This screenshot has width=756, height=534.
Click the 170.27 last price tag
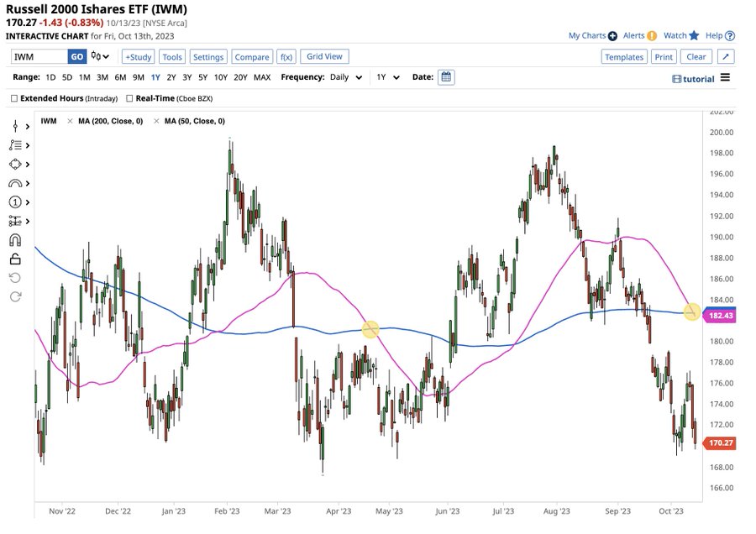[x=720, y=443]
